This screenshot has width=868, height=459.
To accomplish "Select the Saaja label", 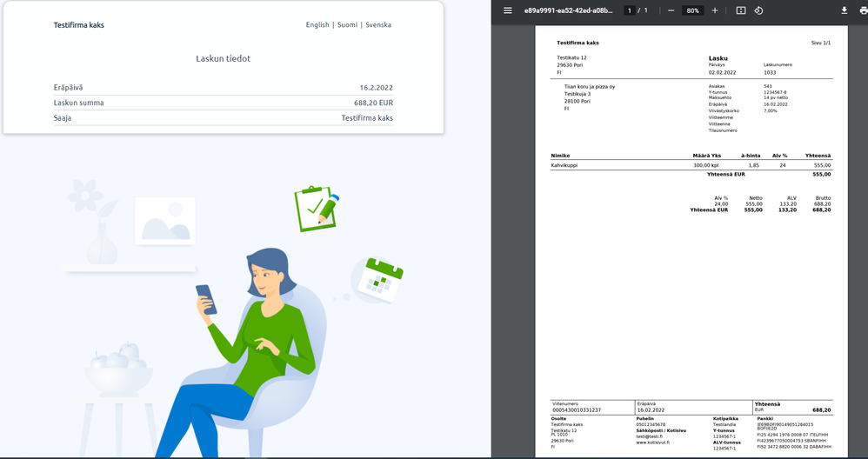I will tap(62, 118).
